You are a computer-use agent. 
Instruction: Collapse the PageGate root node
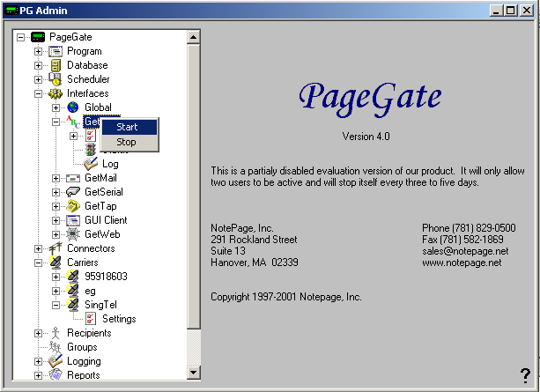[x=20, y=37]
